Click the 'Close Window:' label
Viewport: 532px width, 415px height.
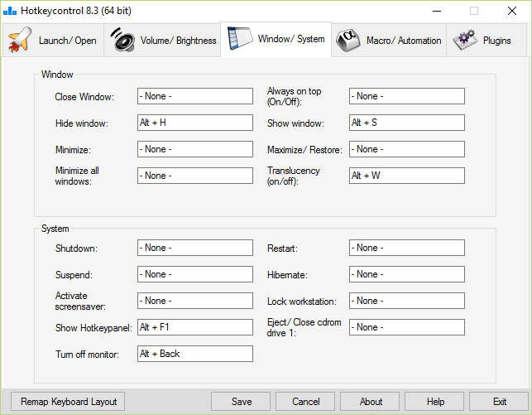(x=84, y=97)
